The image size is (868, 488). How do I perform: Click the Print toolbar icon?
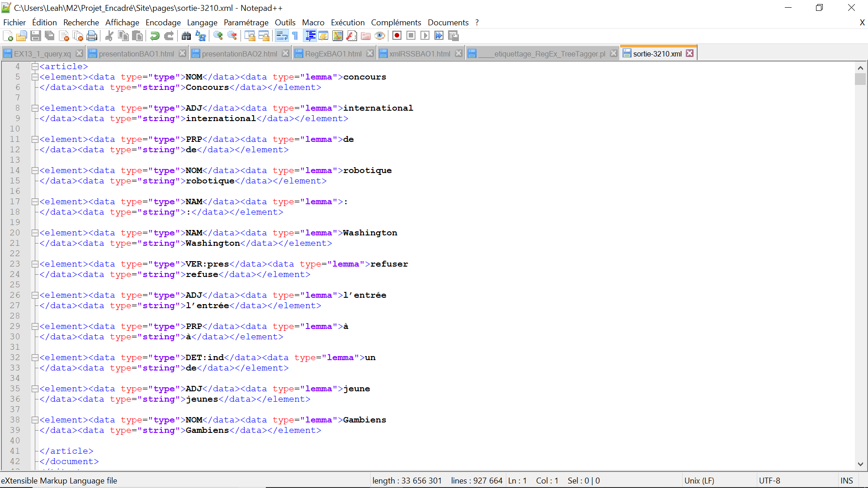pos(92,36)
